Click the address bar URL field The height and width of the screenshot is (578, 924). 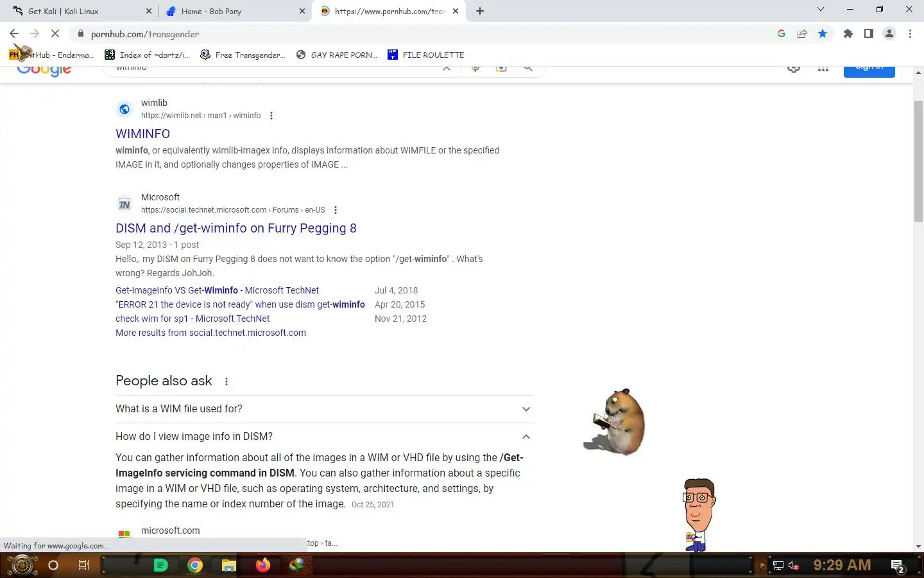pyautogui.click(x=424, y=33)
